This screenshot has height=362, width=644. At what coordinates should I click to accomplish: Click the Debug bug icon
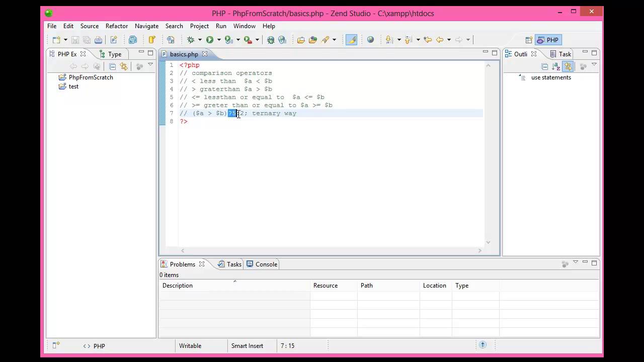[x=191, y=40]
